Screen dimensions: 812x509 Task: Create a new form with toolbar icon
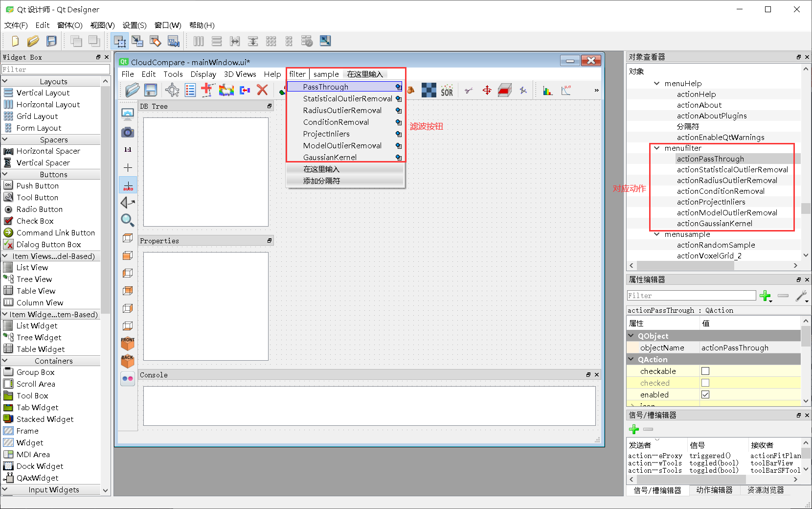point(15,41)
